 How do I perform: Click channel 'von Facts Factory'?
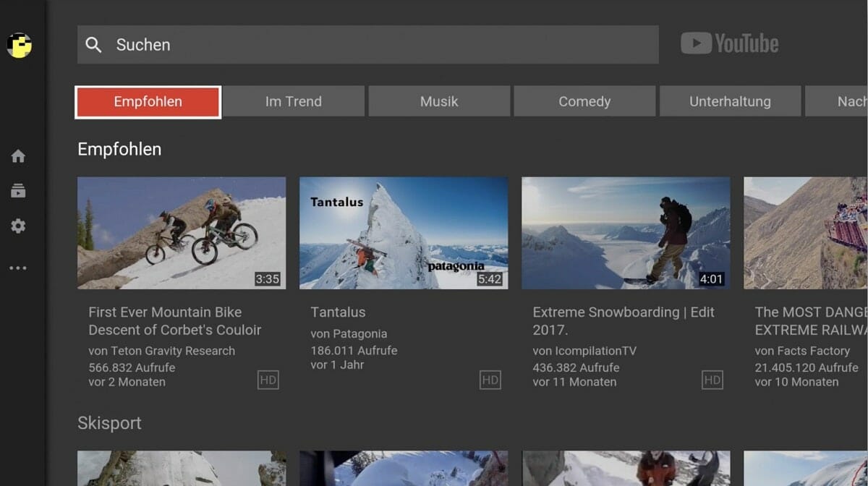pyautogui.click(x=802, y=351)
